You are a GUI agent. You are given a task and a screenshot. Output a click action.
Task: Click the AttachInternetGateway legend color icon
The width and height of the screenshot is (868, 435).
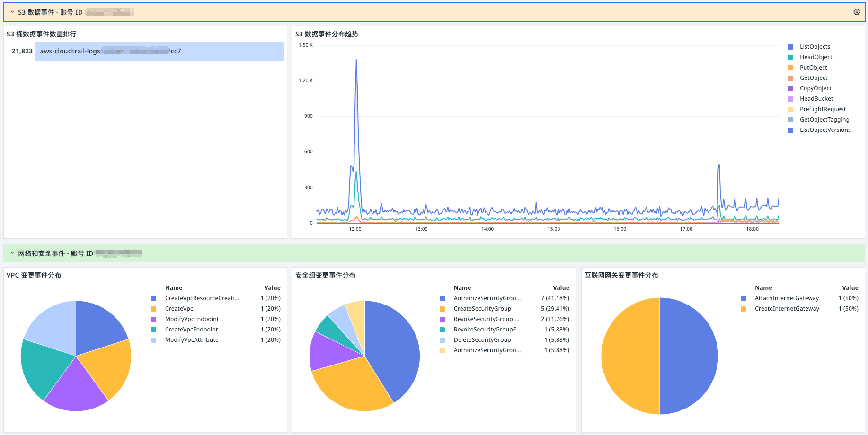coord(743,298)
